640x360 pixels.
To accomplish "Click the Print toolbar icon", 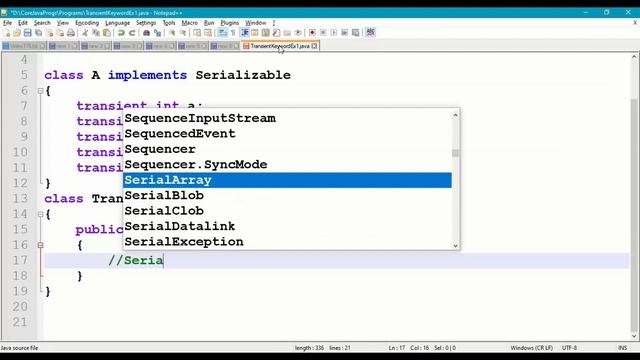I will (x=71, y=33).
